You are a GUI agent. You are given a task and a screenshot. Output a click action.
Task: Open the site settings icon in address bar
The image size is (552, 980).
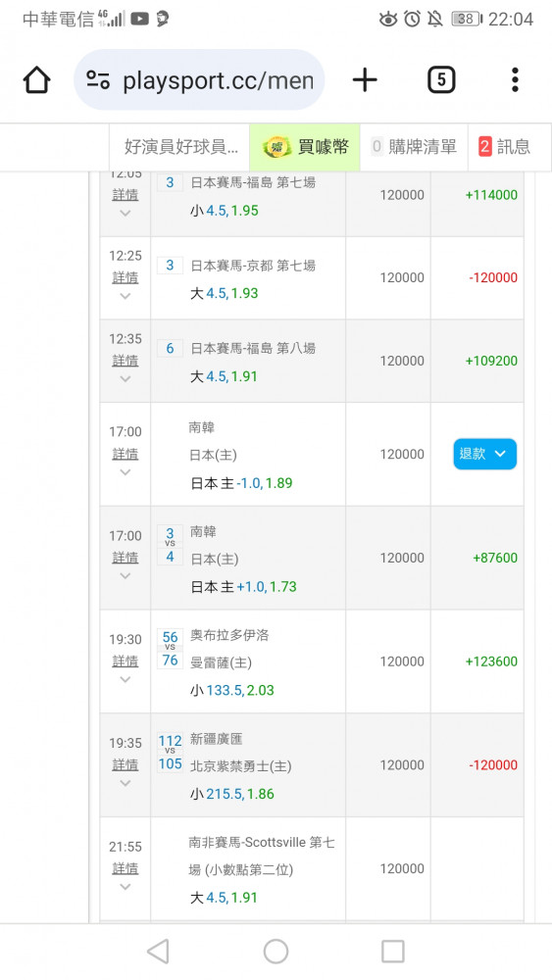tap(98, 80)
